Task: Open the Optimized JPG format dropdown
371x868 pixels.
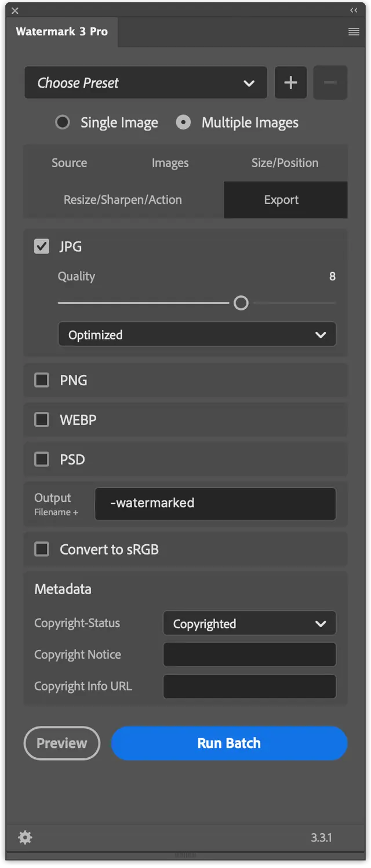Action: click(197, 335)
